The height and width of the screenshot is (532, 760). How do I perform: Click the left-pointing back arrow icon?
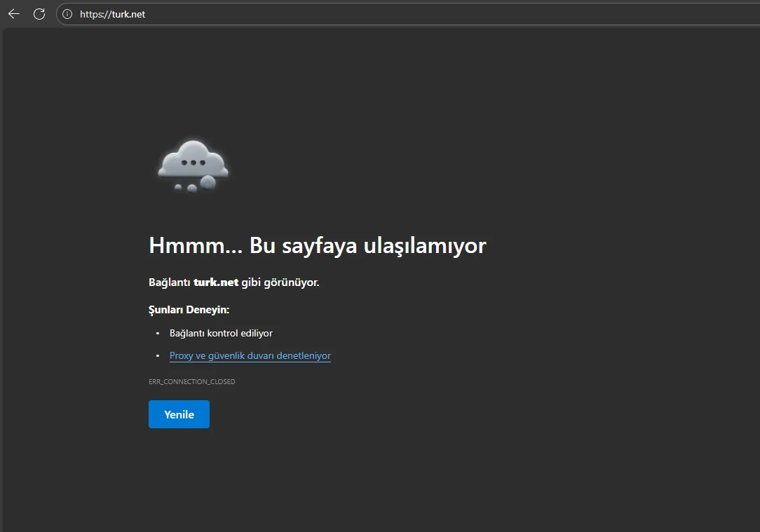13,13
